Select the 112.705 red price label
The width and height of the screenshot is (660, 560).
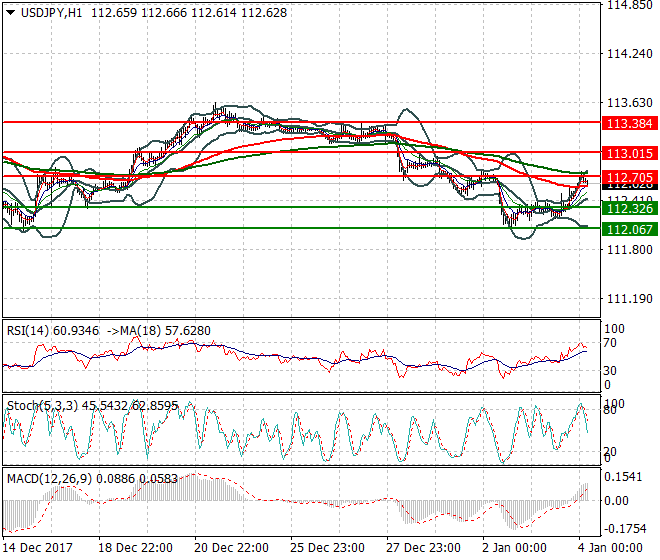click(x=630, y=177)
